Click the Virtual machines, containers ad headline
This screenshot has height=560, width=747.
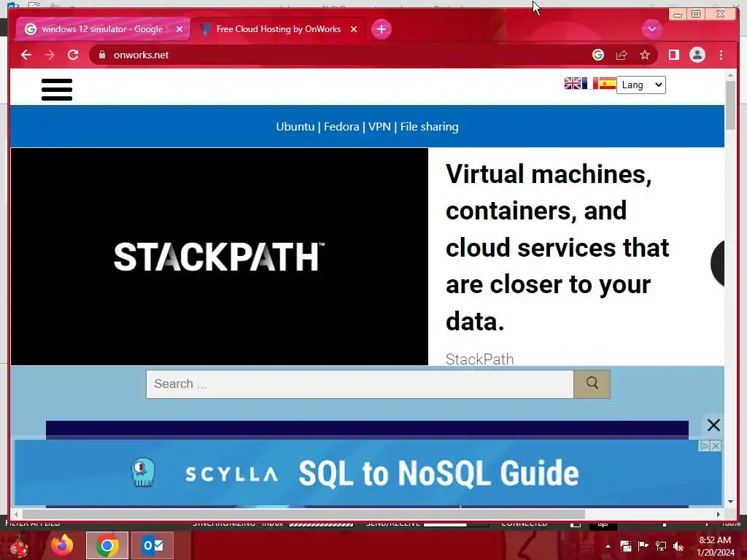[557, 248]
